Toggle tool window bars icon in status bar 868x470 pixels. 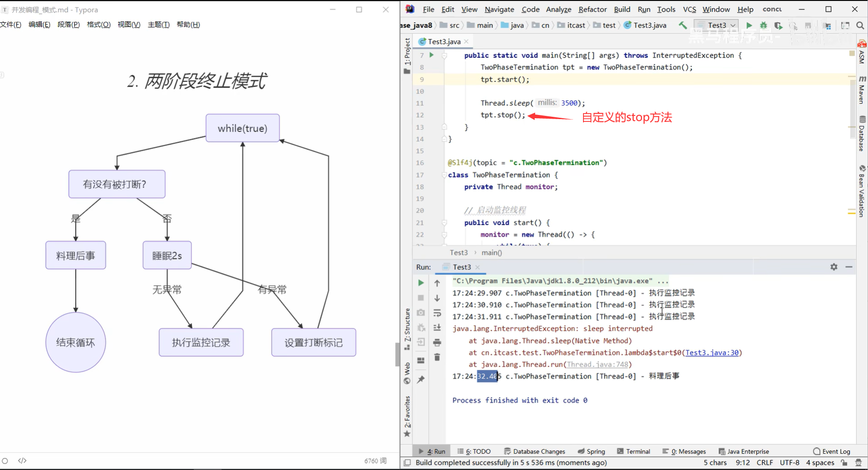click(x=407, y=463)
